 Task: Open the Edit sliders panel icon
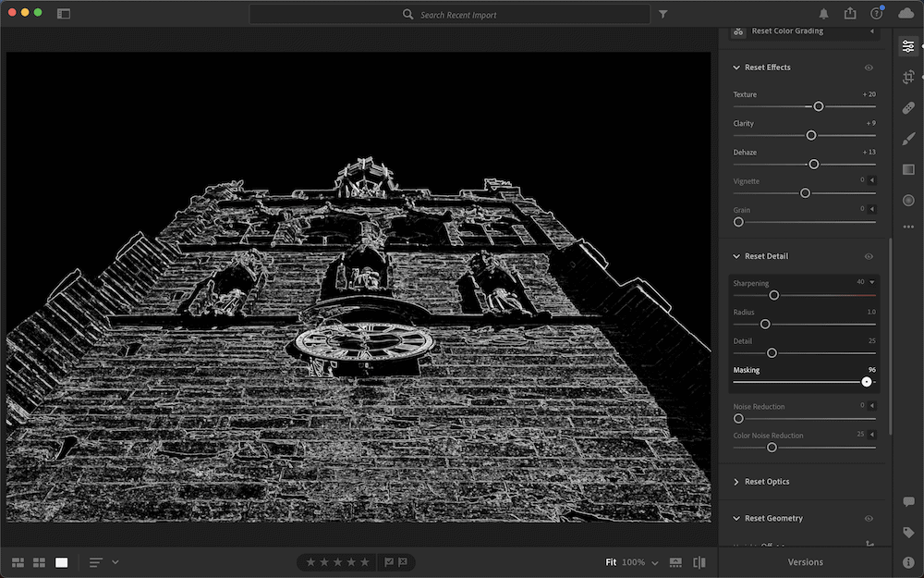coord(908,46)
